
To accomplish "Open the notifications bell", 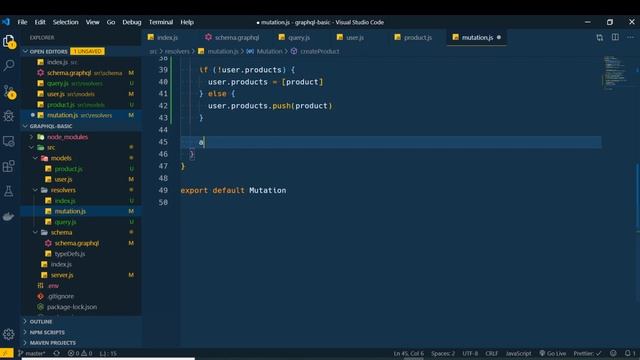I will click(x=630, y=353).
